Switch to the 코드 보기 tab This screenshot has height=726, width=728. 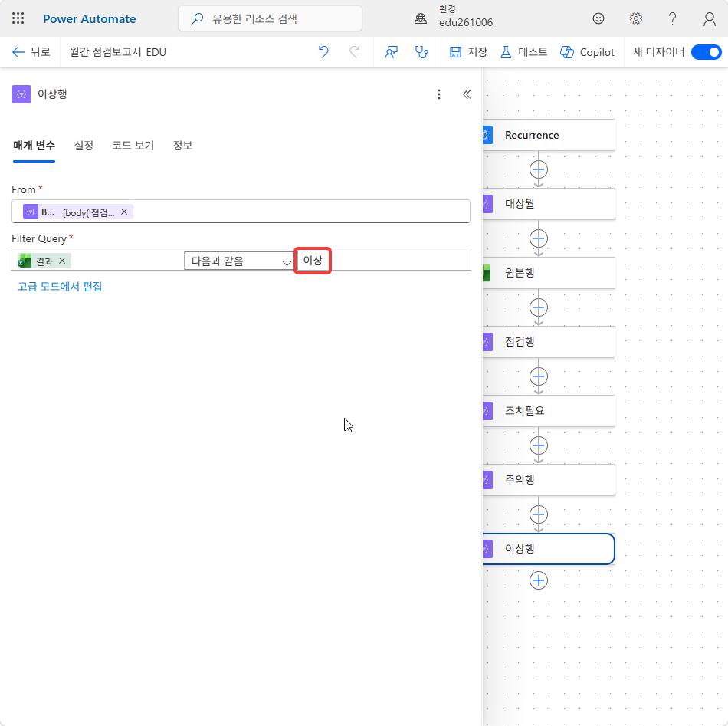coord(133,146)
